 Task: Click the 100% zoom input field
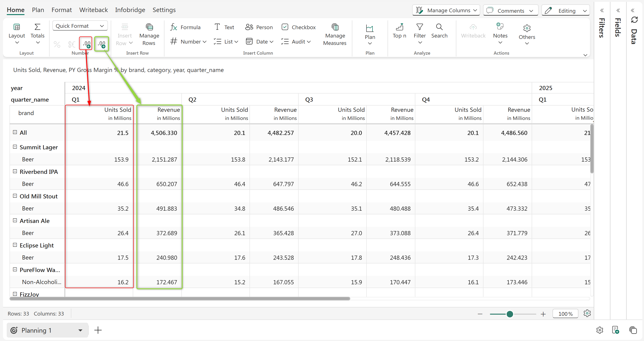click(565, 314)
